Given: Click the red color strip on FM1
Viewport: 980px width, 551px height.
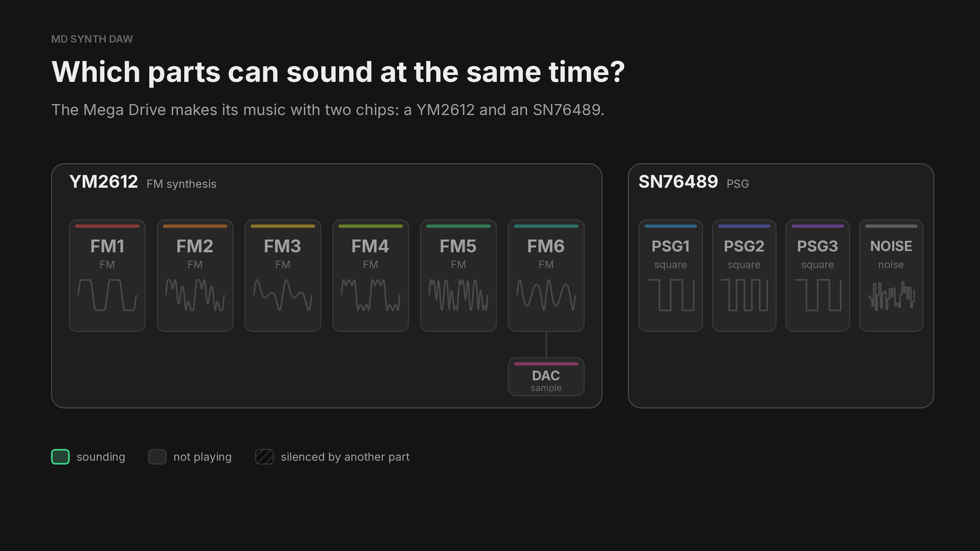Looking at the screenshot, I should coord(107,226).
